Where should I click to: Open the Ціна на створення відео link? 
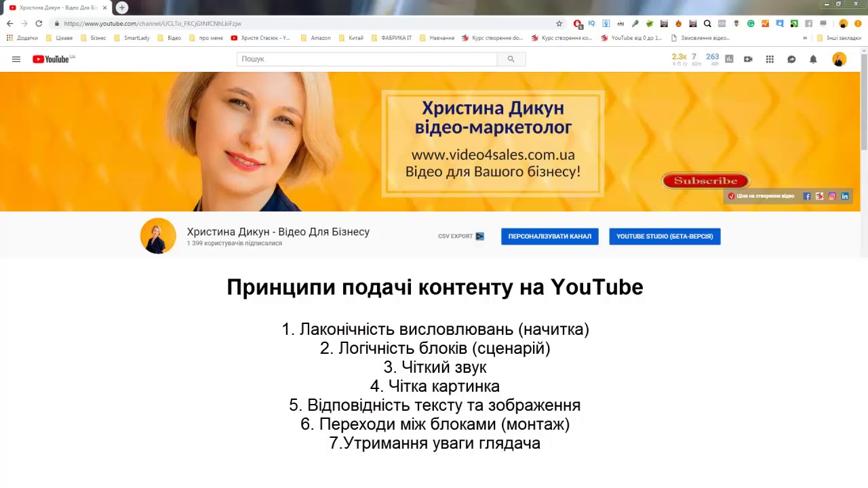[x=761, y=196]
